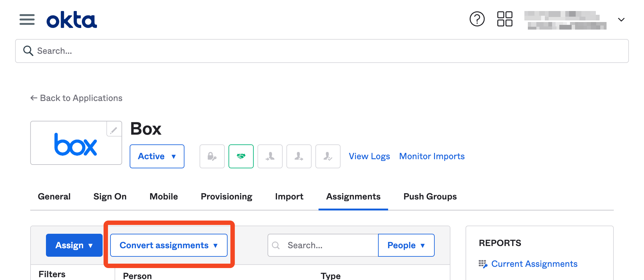Viewport: 644px width, 280px height.
Task: Switch to the Mobile tab
Action: [x=164, y=197]
